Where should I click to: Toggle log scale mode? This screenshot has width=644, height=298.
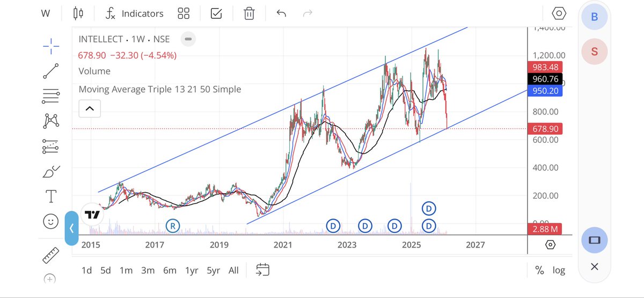559,270
